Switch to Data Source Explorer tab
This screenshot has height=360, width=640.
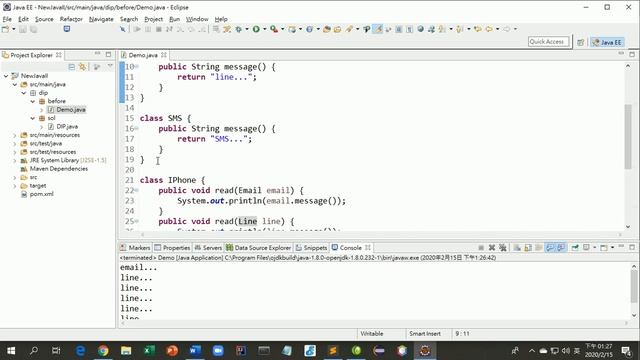click(x=258, y=248)
